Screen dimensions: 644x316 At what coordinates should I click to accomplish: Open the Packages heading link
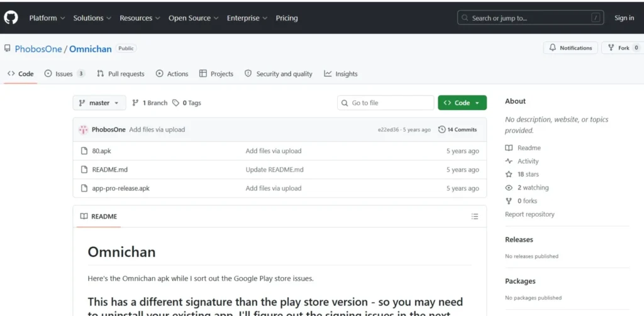tap(520, 281)
